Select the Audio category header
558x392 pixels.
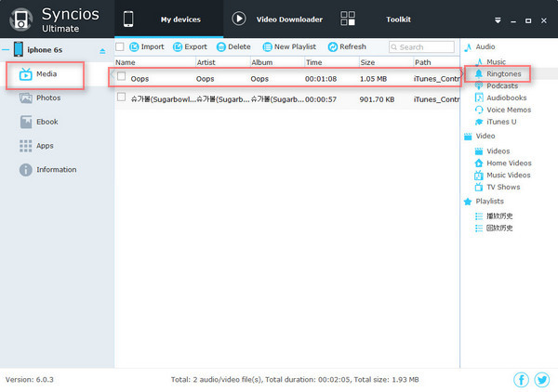point(480,47)
